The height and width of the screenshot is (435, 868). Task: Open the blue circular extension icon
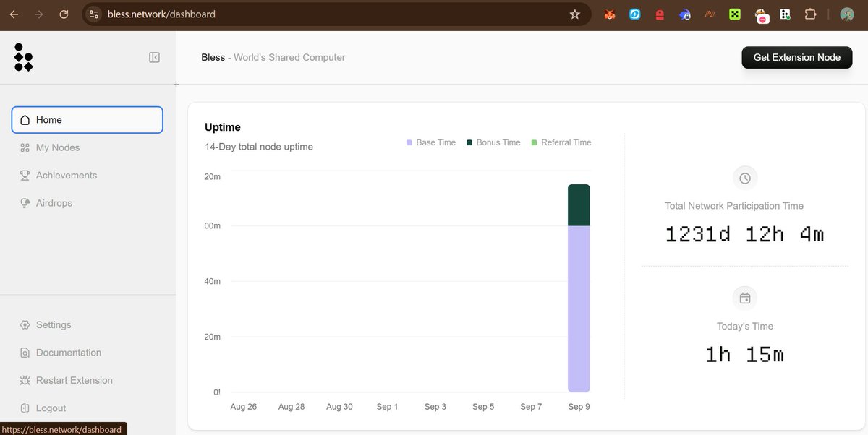[635, 14]
